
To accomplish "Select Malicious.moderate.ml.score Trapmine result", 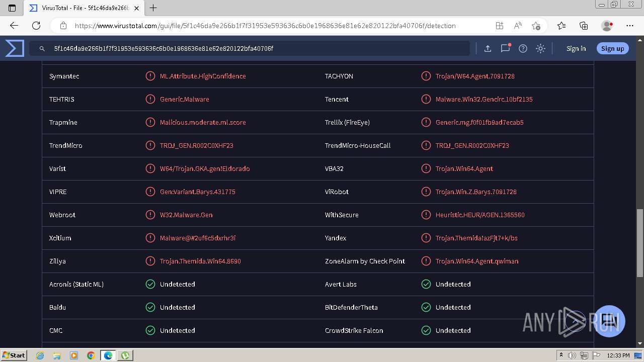I will (x=203, y=122).
